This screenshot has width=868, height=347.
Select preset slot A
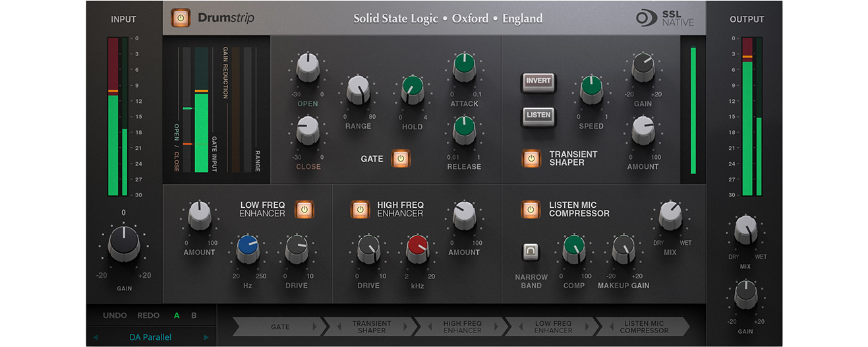tap(177, 315)
